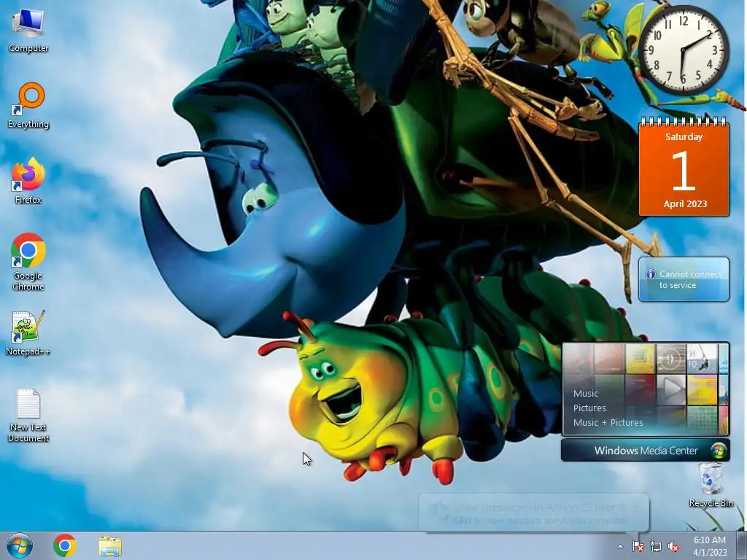
Task: Click the Cannot connect to service gadget
Action: pyautogui.click(x=684, y=279)
